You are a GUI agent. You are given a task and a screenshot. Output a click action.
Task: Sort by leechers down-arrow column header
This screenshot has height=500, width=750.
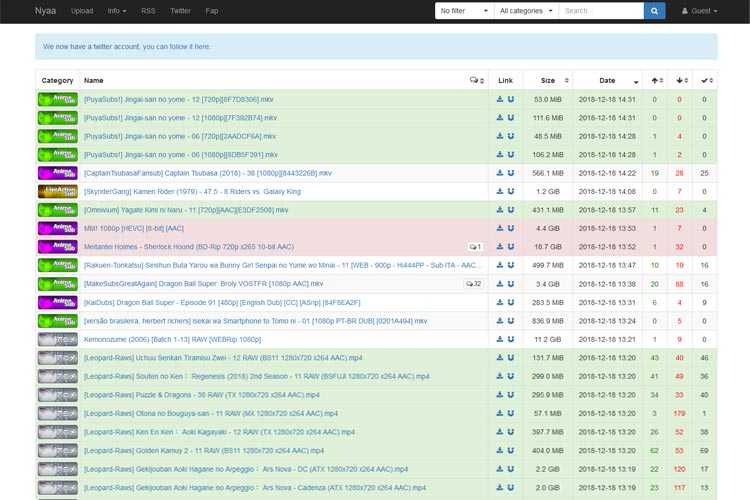point(681,80)
